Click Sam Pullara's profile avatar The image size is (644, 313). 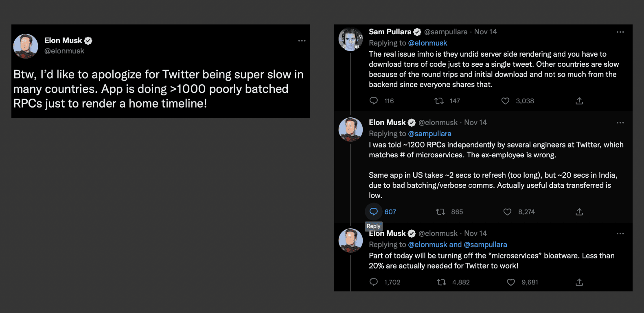pos(350,40)
